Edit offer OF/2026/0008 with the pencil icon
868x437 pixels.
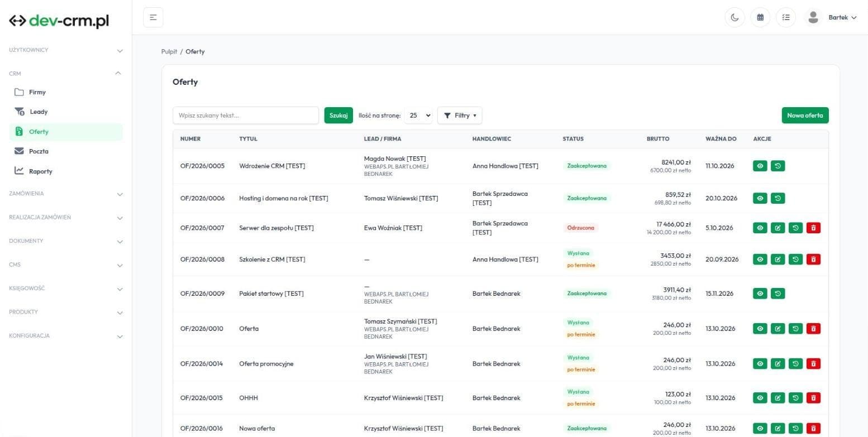[x=778, y=260]
